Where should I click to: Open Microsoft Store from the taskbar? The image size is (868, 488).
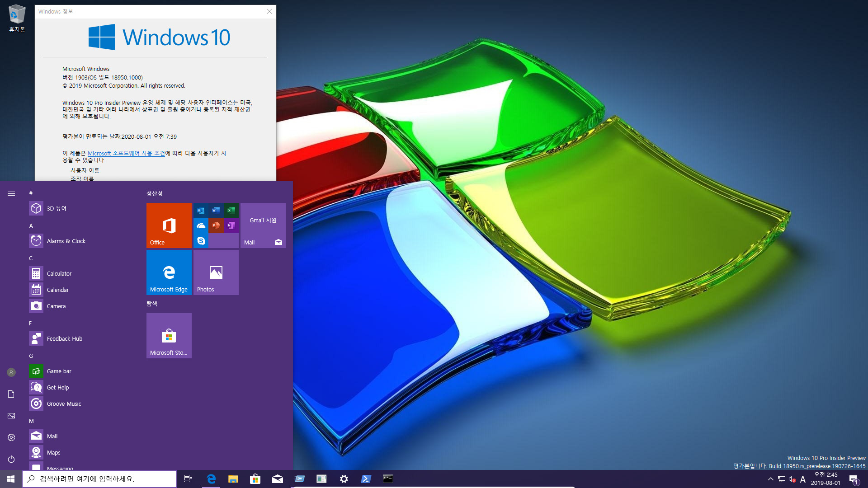(255, 479)
